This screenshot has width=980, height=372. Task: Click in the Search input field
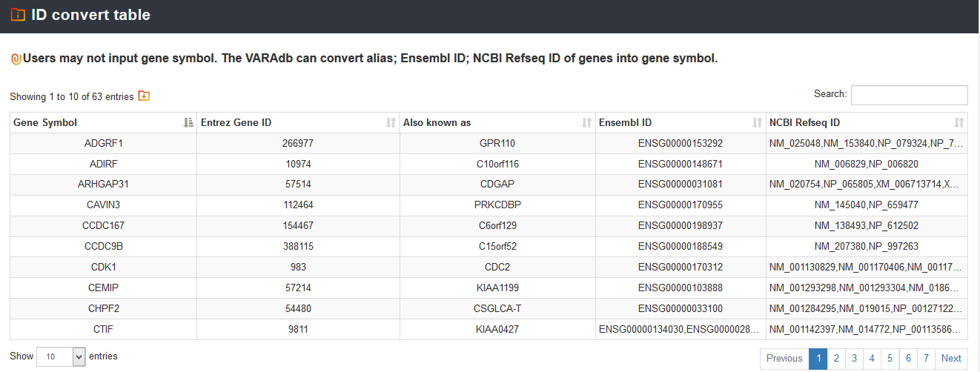(909, 95)
